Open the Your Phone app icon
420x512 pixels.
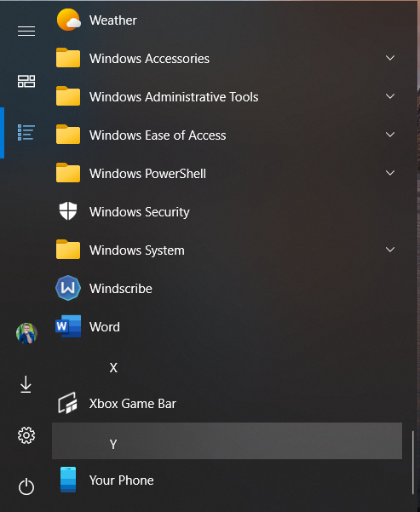[x=68, y=480]
